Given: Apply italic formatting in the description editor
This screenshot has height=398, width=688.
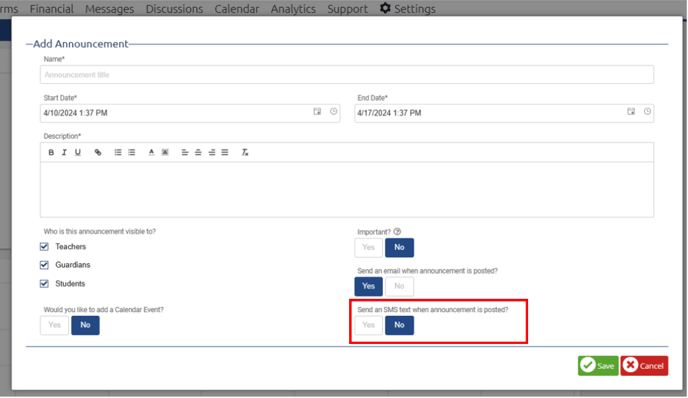Looking at the screenshot, I should click(x=64, y=152).
